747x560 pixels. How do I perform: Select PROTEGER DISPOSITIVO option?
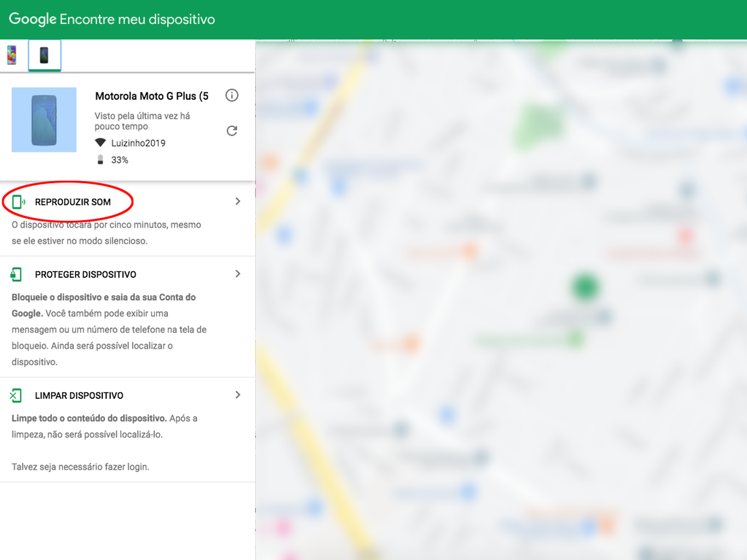86,274
